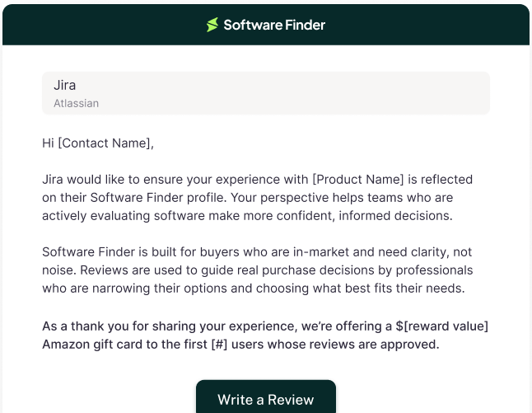This screenshot has width=532, height=413.
Task: Click the [Contact Name] placeholder in greeting
Action: point(105,143)
